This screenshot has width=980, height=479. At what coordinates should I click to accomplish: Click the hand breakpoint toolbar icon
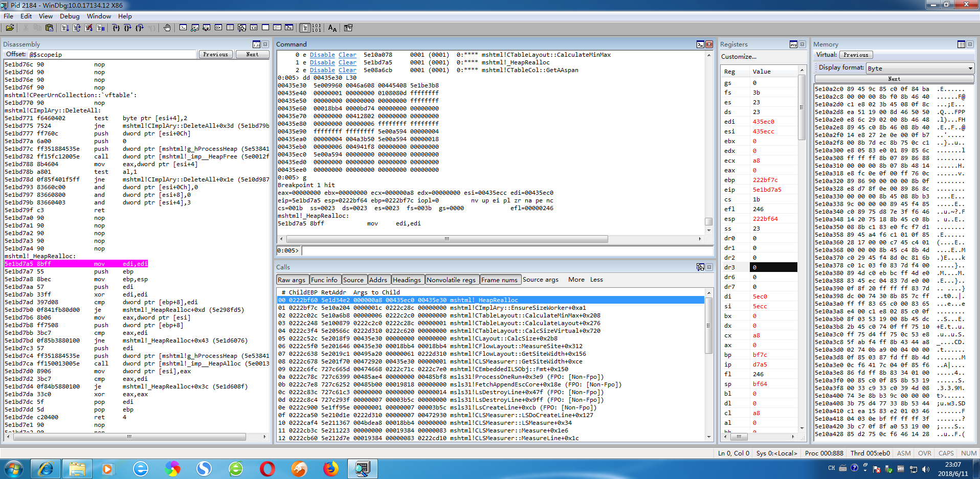coord(167,28)
